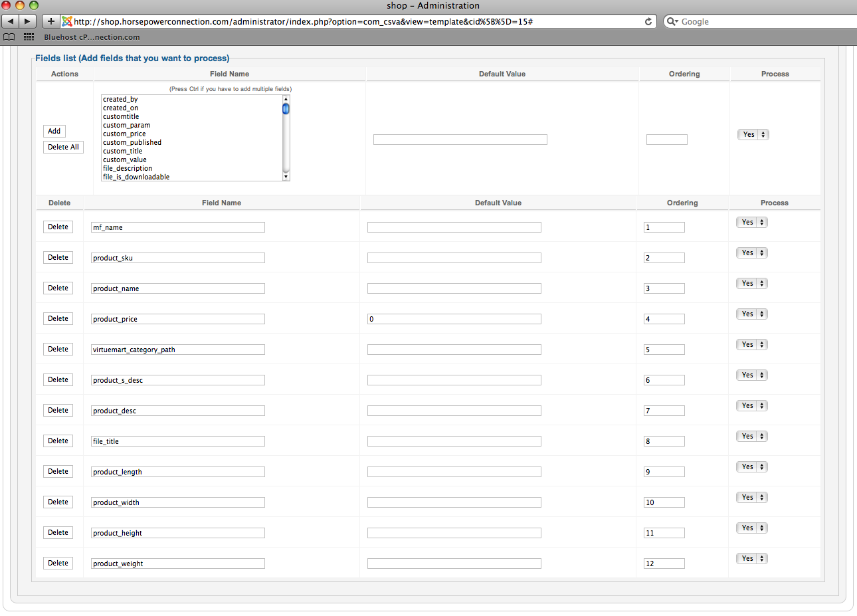Open Top Sites grid icon
This screenshot has height=616, width=857.
pyautogui.click(x=29, y=37)
